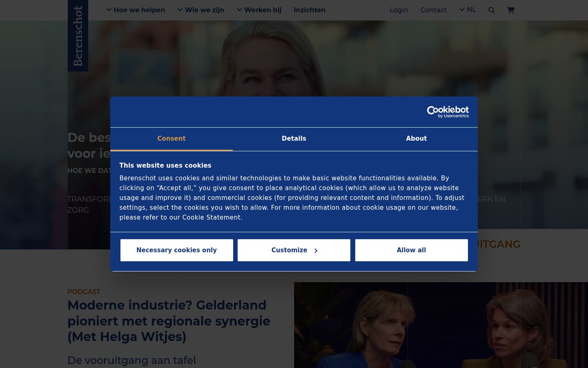Open the podcast photo thumbnail
The height and width of the screenshot is (368, 588).
coord(441,325)
